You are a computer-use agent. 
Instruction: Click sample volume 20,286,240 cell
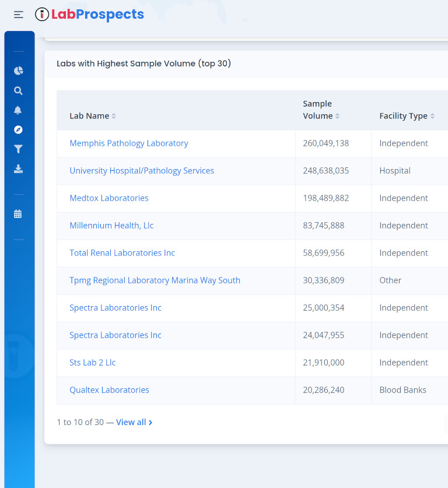click(x=324, y=389)
